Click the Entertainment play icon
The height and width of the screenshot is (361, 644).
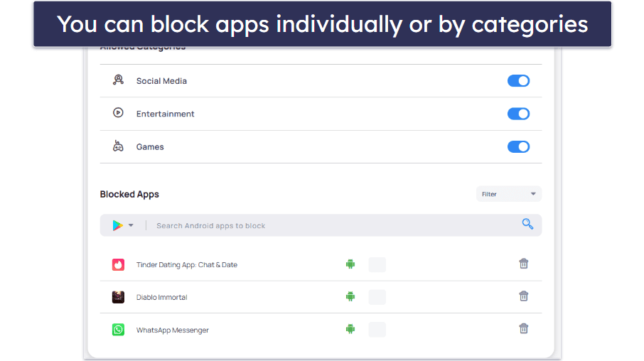pyautogui.click(x=118, y=112)
